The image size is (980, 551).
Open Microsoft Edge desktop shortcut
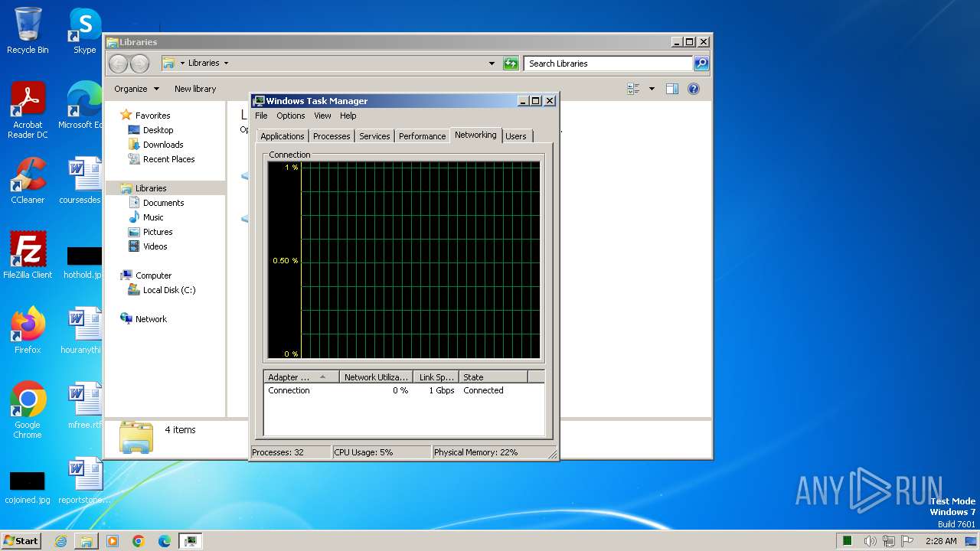[83, 106]
